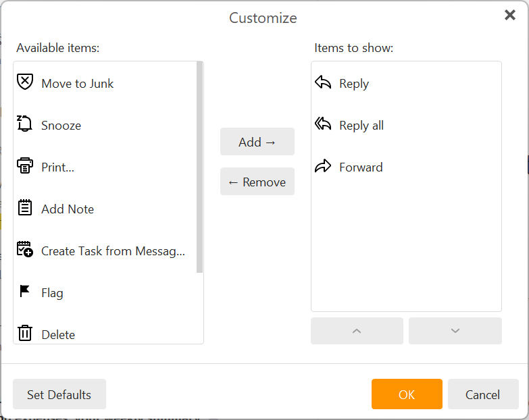The width and height of the screenshot is (529, 420).
Task: Click the Delete trash can icon
Action: tap(25, 334)
